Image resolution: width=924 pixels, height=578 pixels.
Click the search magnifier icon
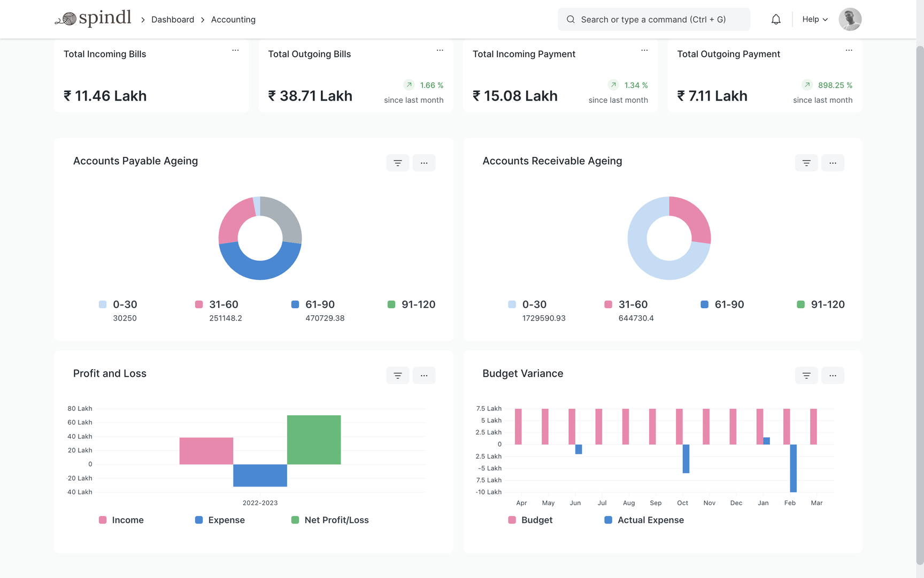571,19
